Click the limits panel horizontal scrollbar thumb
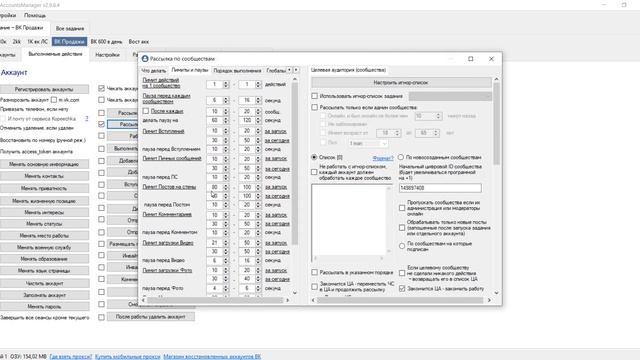640x360 pixels. [x=215, y=300]
